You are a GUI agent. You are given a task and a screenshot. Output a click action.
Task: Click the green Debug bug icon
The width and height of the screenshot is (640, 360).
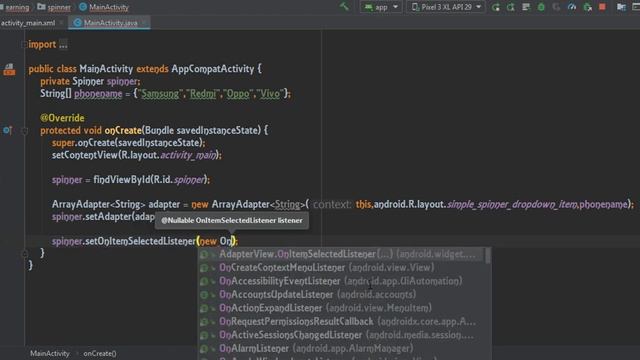pos(541,7)
